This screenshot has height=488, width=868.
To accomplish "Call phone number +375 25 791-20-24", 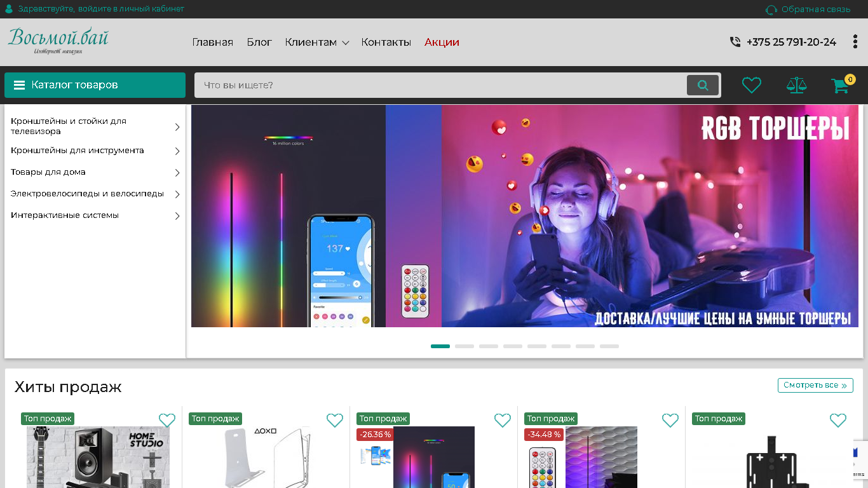I will [791, 42].
